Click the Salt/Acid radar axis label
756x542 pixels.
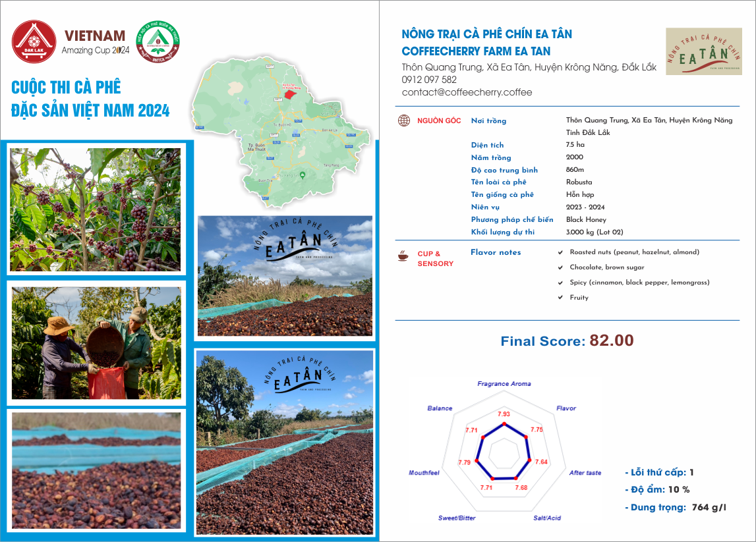[x=547, y=518]
